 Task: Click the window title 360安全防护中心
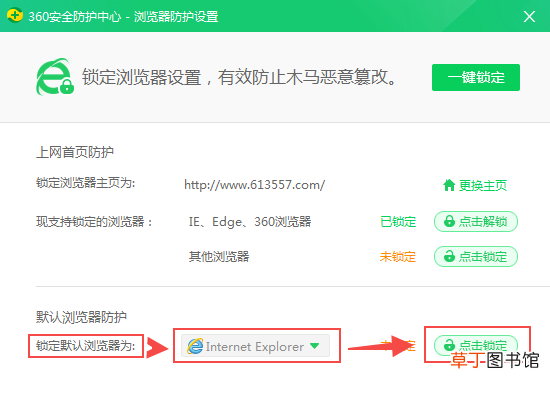pyautogui.click(x=75, y=16)
